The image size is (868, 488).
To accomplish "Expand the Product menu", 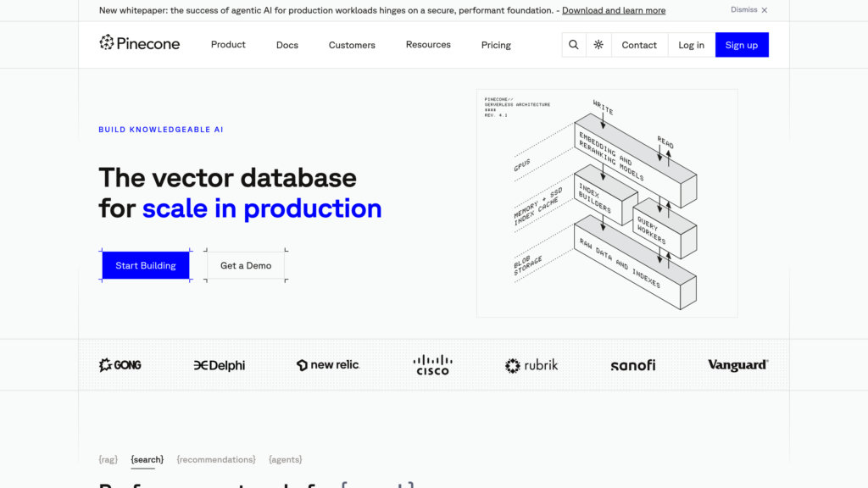I will click(228, 44).
